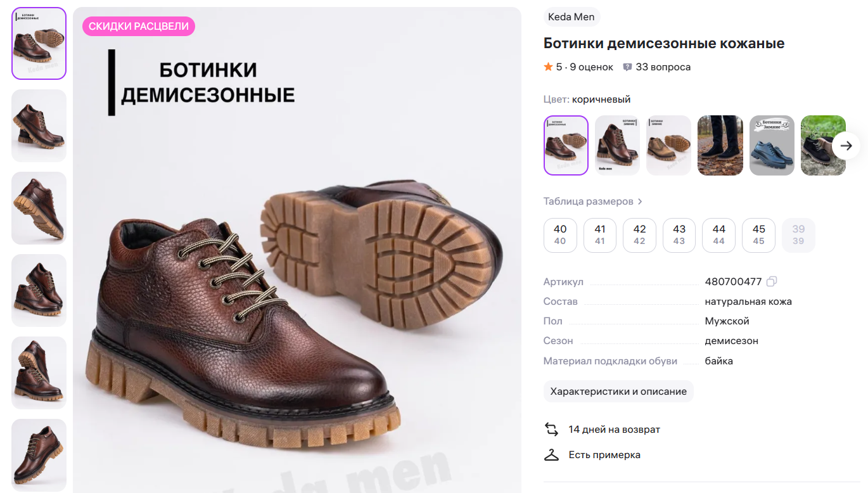The image size is (868, 493).
Task: Click the orange star rating icon
Action: point(547,66)
